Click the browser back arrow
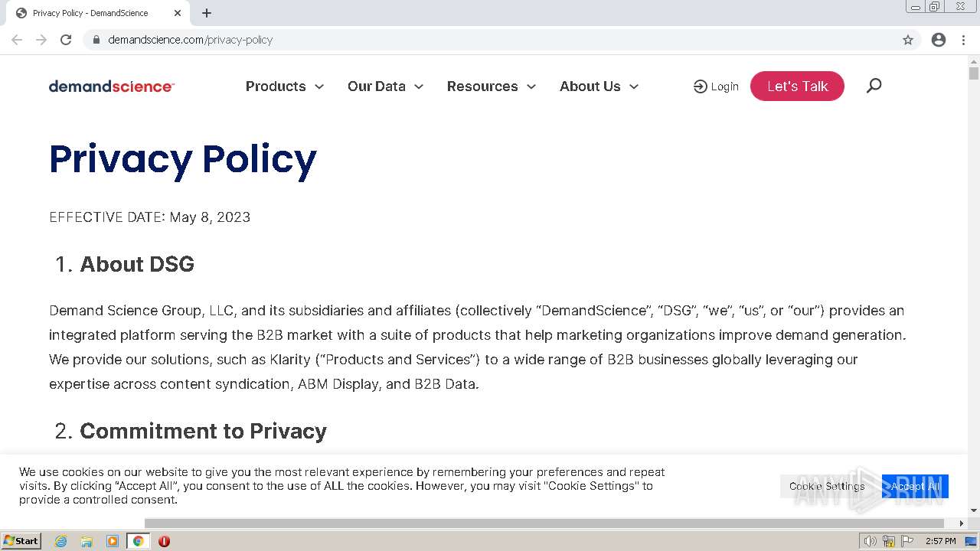 pyautogui.click(x=17, y=40)
